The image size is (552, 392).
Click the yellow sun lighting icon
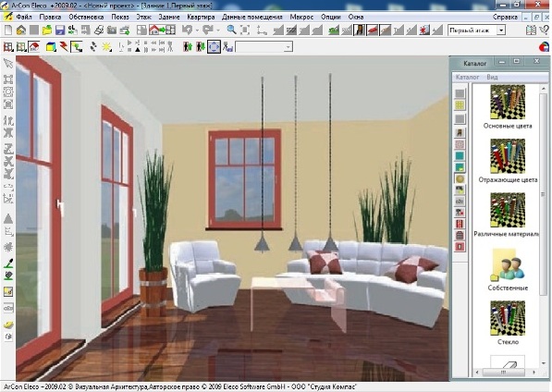tap(106, 47)
